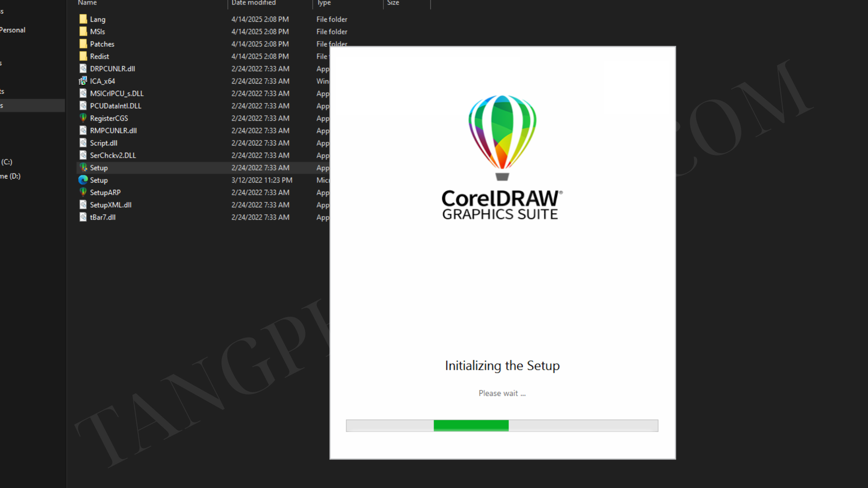This screenshot has width=868, height=488.
Task: Click the highlighted Setup application icon
Action: tap(83, 168)
